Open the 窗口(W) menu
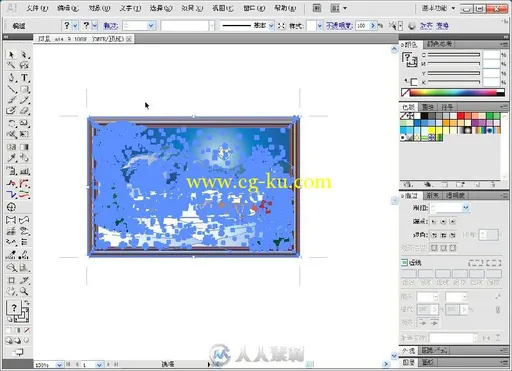The image size is (512, 371). 254,8
